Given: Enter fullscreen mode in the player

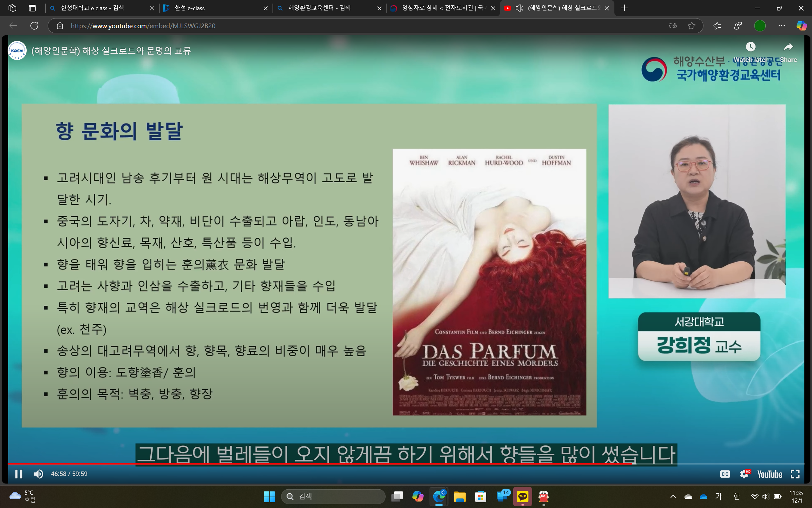Looking at the screenshot, I should pos(795,474).
